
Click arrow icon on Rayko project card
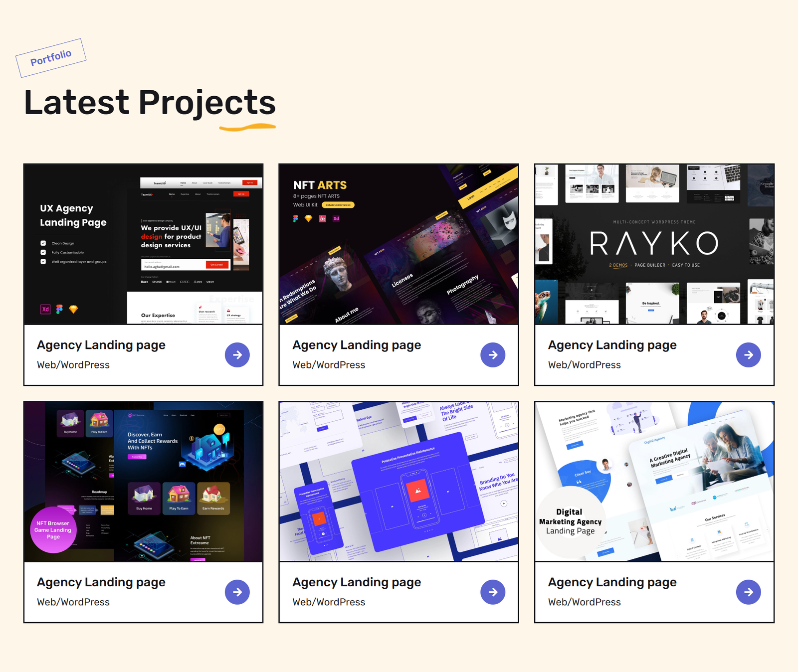point(748,355)
